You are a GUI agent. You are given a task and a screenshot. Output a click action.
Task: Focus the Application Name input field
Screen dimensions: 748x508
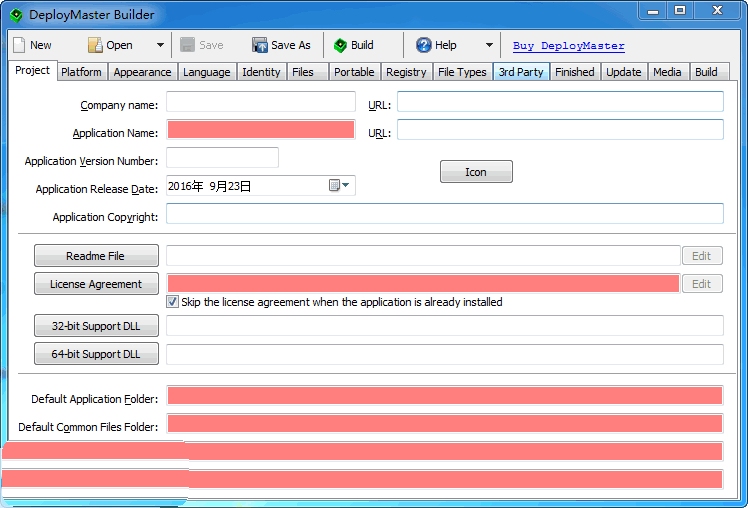pos(261,130)
